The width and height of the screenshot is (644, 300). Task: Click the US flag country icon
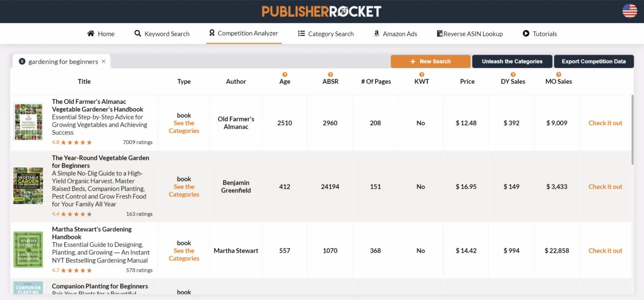pyautogui.click(x=629, y=11)
